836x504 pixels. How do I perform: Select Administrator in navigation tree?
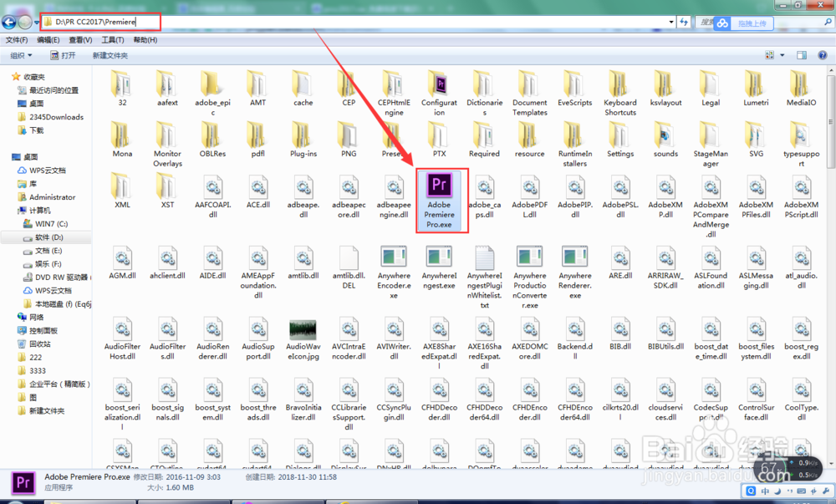[x=46, y=197]
